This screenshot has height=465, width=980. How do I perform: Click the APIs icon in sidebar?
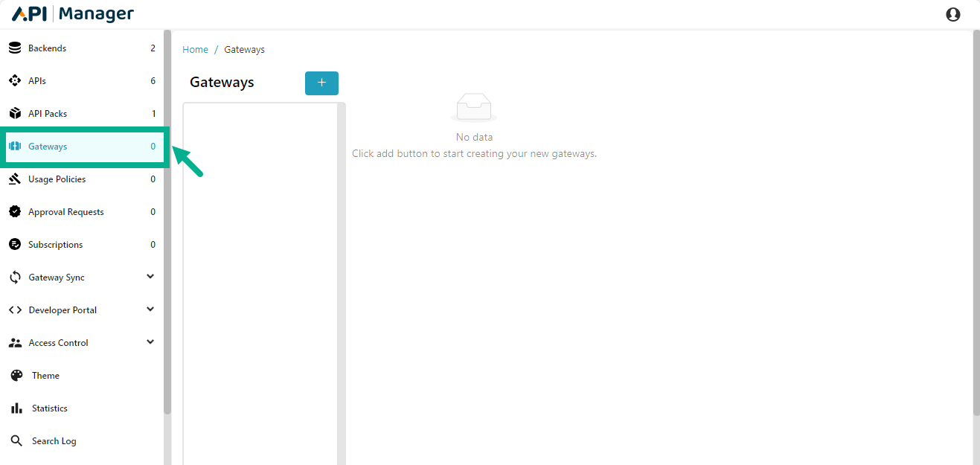(15, 81)
